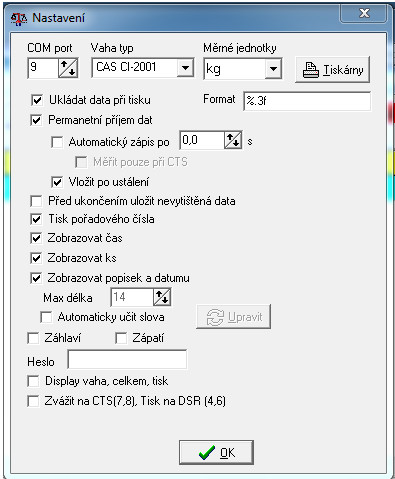Toggle Permanetní příjem dat checkbox

pyautogui.click(x=36, y=120)
